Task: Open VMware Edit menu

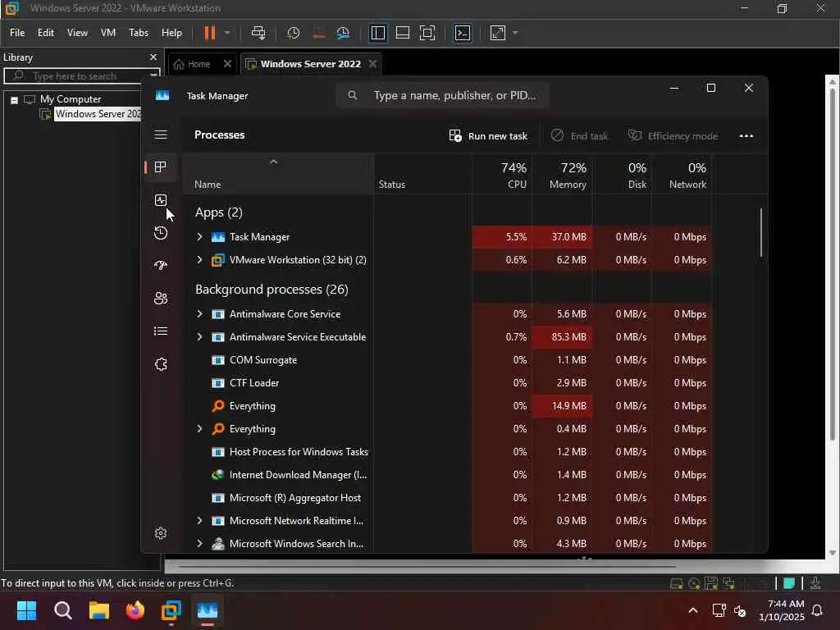Action: point(46,33)
